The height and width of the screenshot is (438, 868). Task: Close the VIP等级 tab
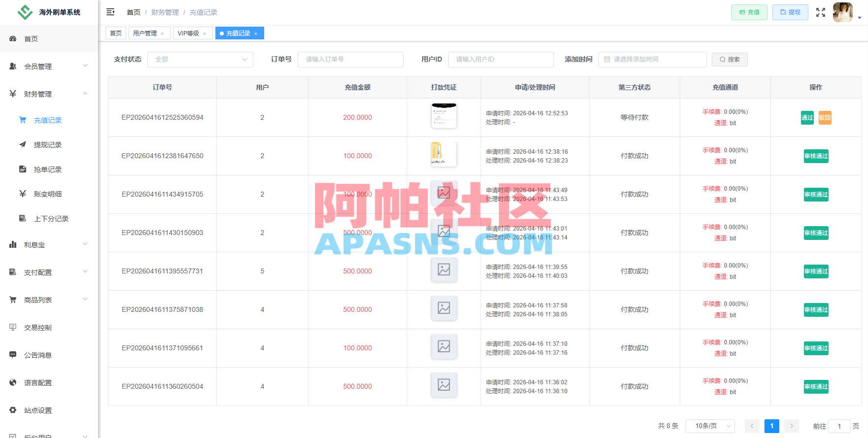[x=205, y=34]
